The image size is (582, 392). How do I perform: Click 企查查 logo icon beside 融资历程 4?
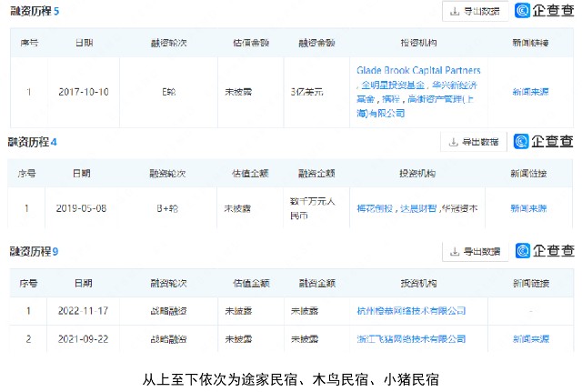[521, 142]
